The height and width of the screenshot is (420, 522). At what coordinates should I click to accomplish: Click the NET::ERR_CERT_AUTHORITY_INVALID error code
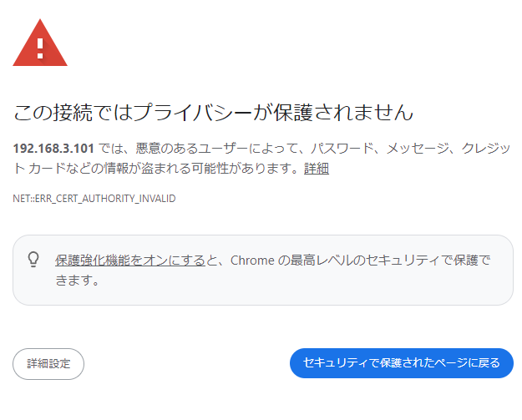[x=94, y=199]
